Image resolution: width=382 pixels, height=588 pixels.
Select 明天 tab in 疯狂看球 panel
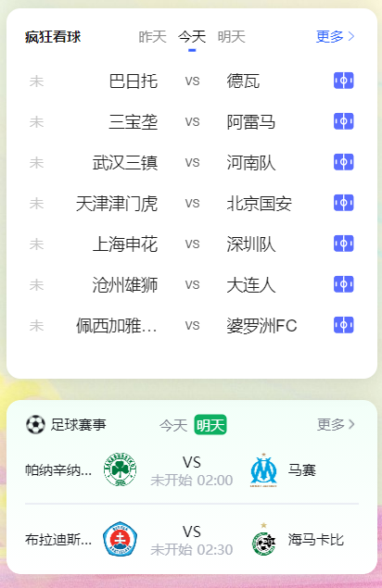232,37
